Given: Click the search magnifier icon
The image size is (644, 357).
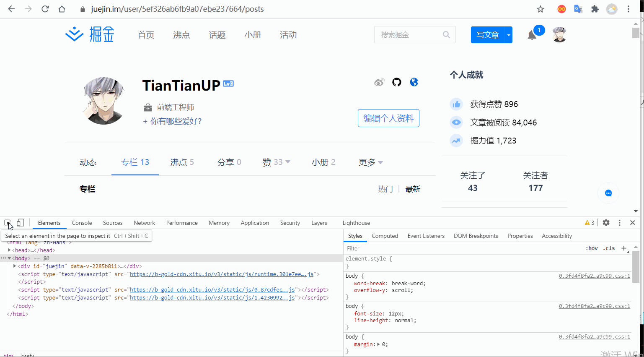Looking at the screenshot, I should coord(446,35).
